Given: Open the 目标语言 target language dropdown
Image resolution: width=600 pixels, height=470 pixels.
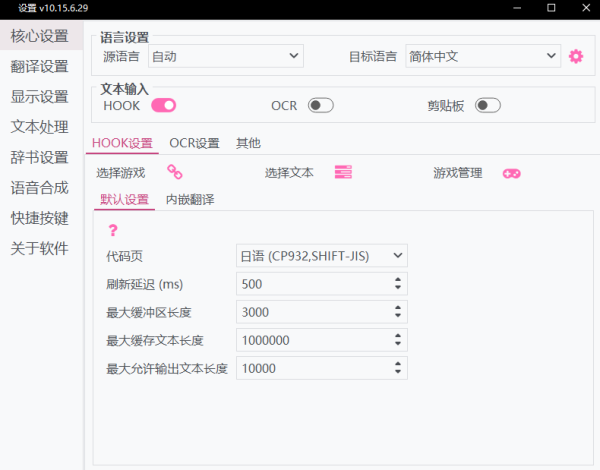Looking at the screenshot, I should pyautogui.click(x=483, y=56).
